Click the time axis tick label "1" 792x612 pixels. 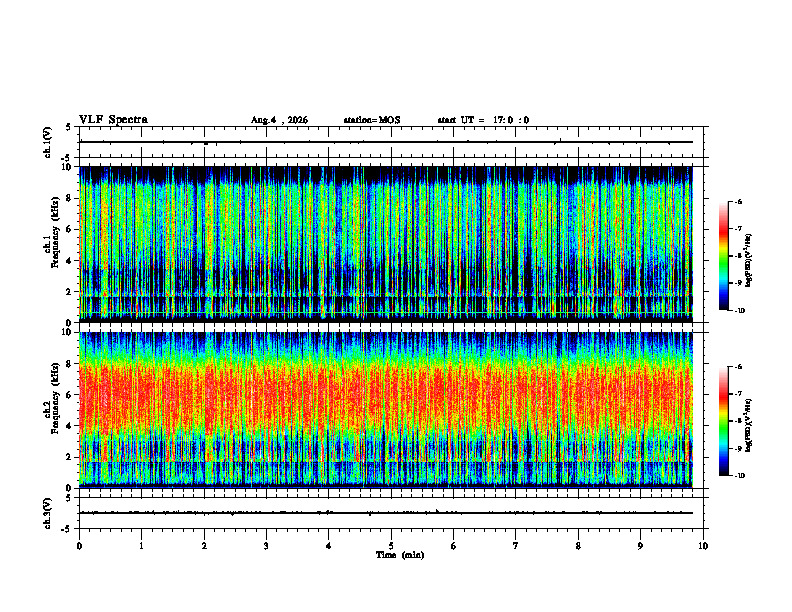(x=141, y=546)
